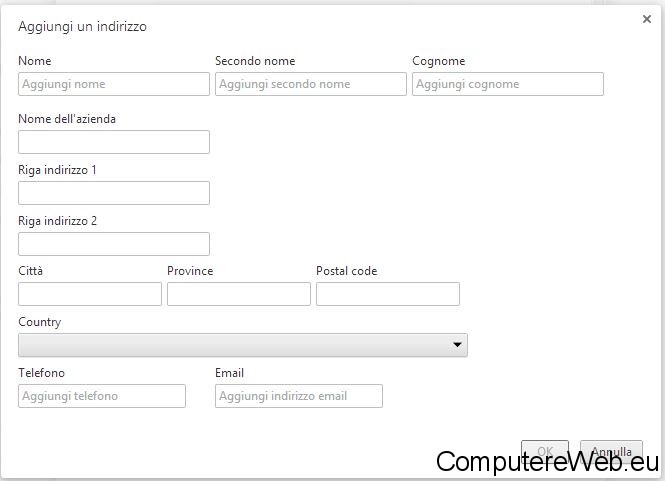Click the Nome dell'azienda label
665x481 pixels.
point(67,119)
